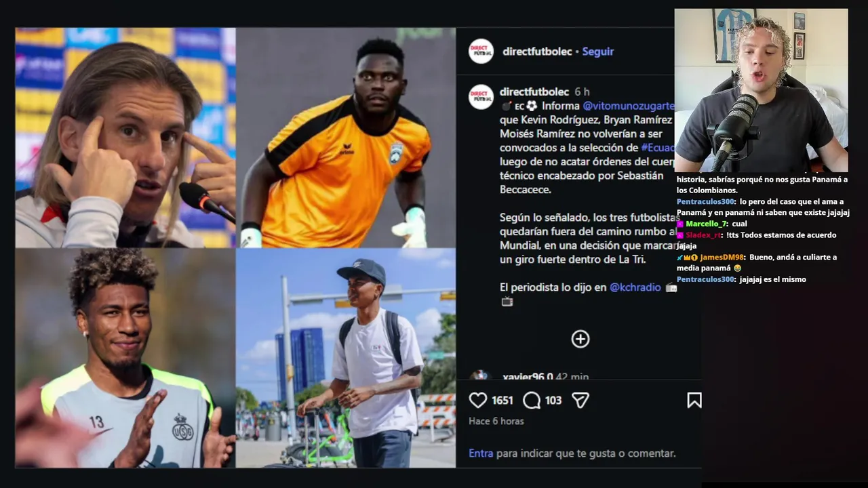Image resolution: width=868 pixels, height=488 pixels.
Task: Select the photo of player number 13 clapping
Action: (x=125, y=358)
